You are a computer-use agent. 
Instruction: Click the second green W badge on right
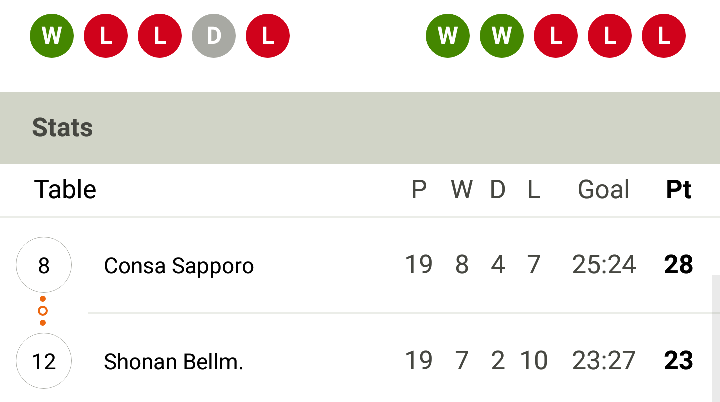[x=502, y=36]
